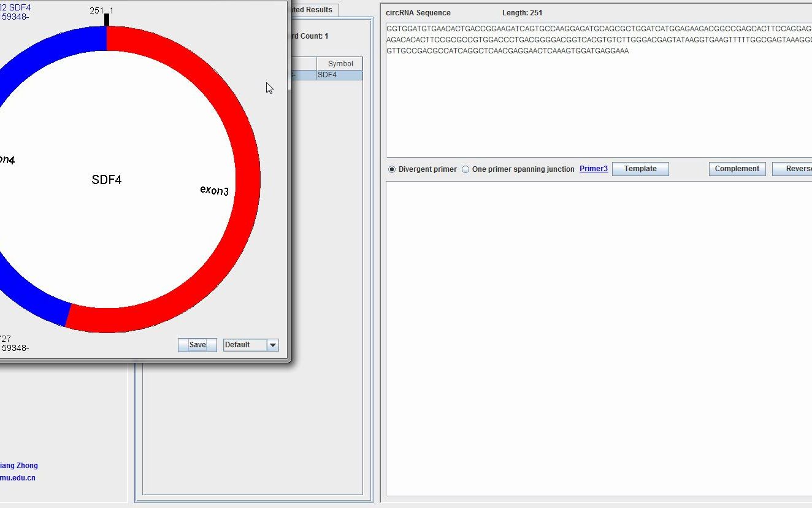Image resolution: width=812 pixels, height=508 pixels.
Task: Click inside the circRNA sequence text area
Action: (x=599, y=90)
